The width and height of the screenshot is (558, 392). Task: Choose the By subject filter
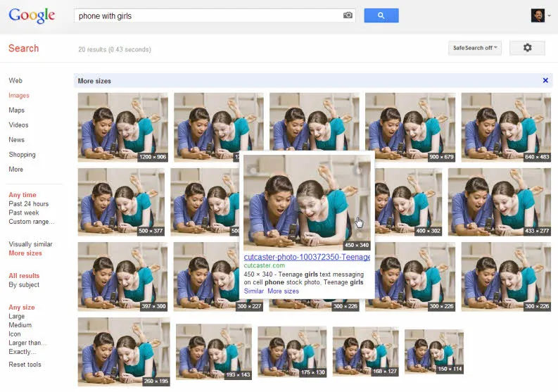tap(24, 284)
